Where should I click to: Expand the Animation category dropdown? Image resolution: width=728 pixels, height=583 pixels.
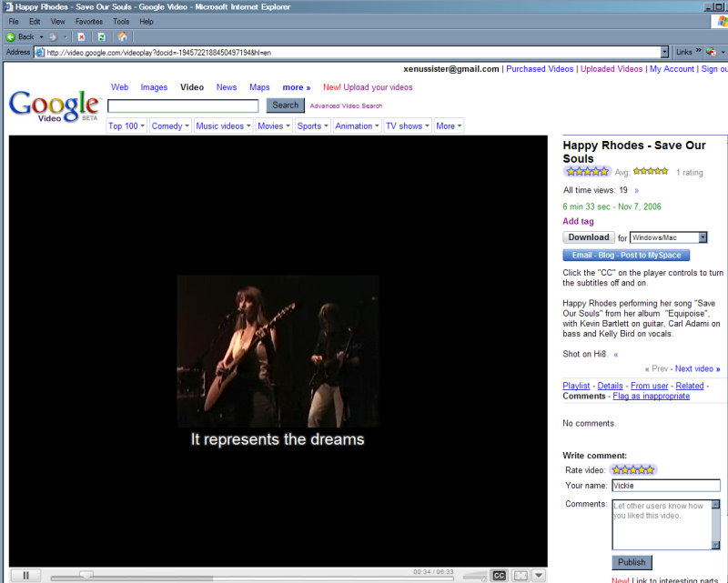377,126
